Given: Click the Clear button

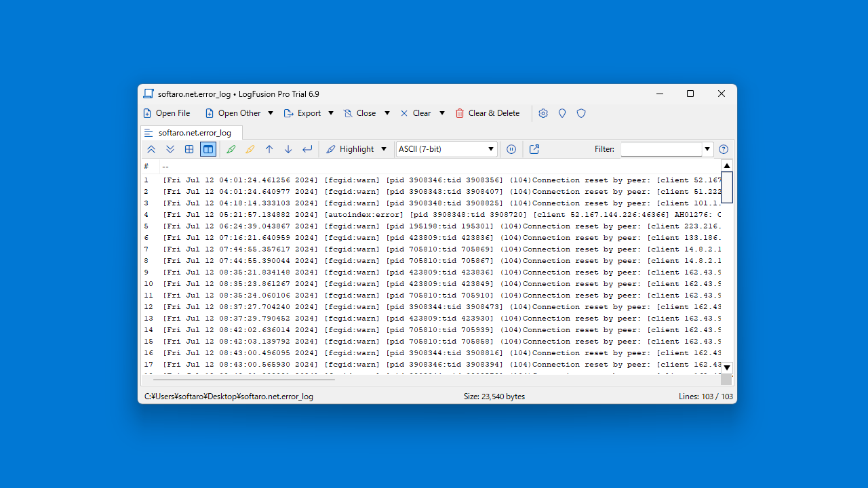Looking at the screenshot, I should point(416,113).
